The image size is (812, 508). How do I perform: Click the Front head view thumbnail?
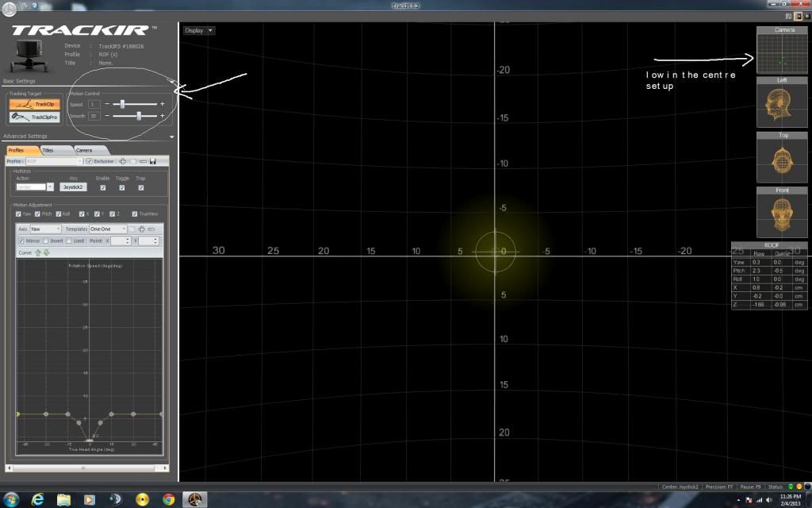pyautogui.click(x=781, y=213)
